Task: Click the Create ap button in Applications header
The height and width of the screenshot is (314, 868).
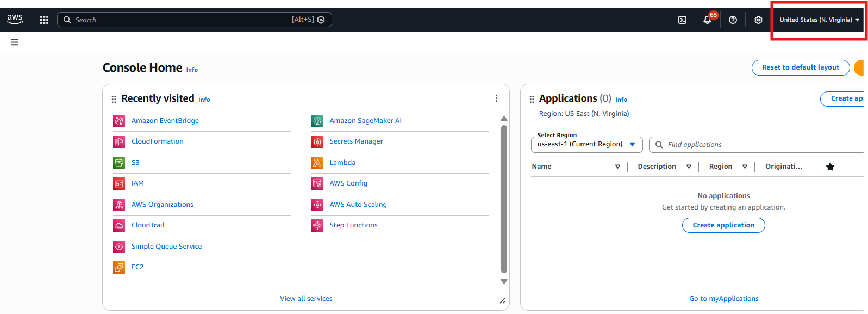Action: click(x=842, y=98)
